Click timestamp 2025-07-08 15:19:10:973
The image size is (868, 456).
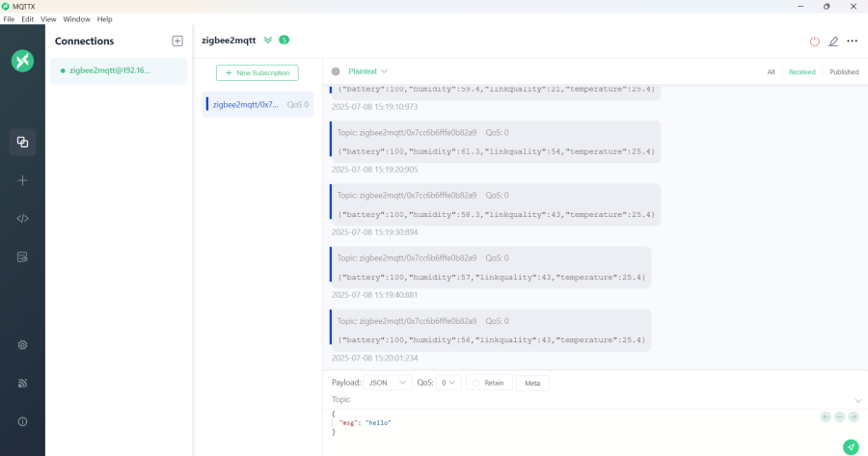(375, 107)
